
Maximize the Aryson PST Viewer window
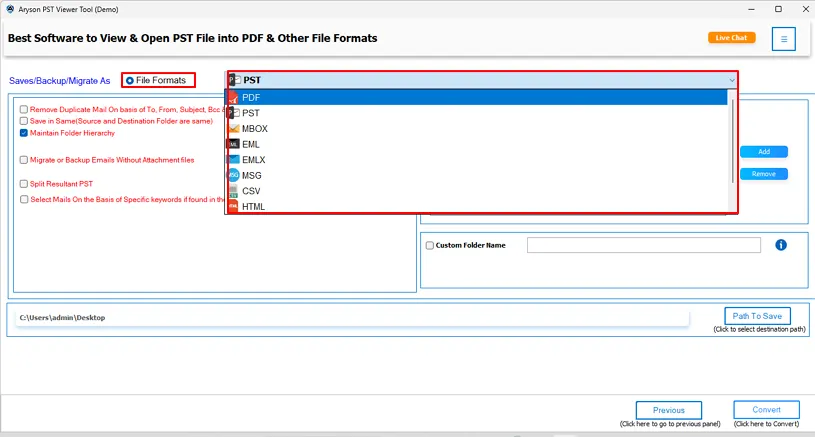778,9
